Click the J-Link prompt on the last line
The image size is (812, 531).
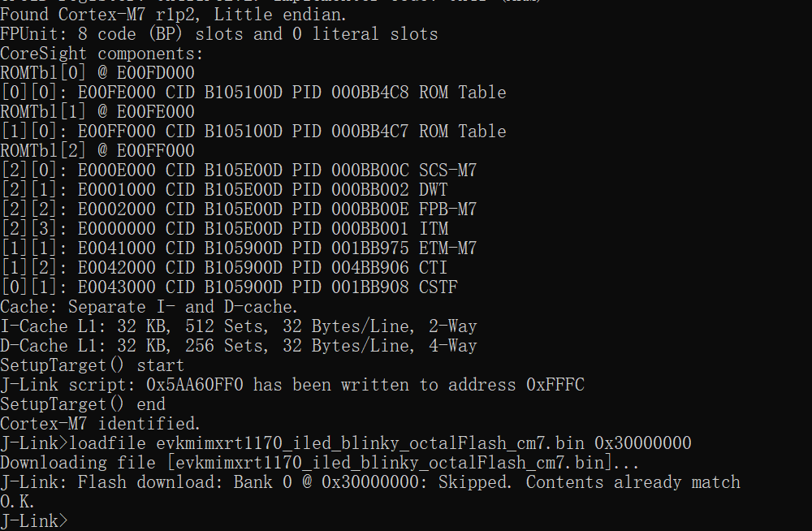click(x=34, y=520)
